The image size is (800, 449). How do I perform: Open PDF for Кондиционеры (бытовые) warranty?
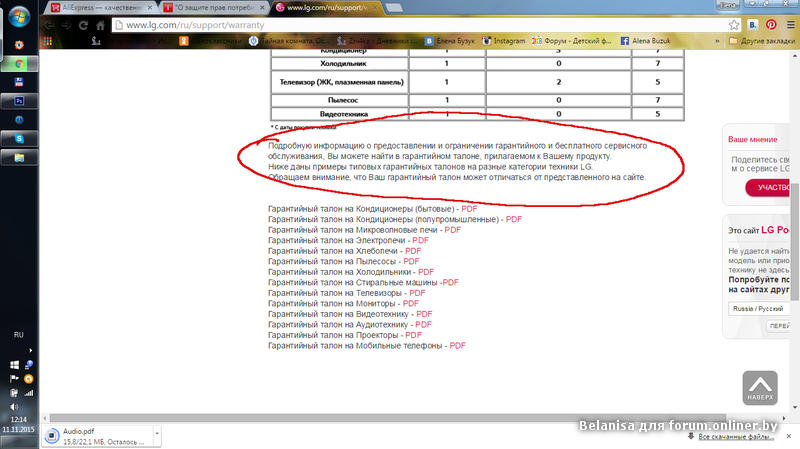tap(469, 209)
